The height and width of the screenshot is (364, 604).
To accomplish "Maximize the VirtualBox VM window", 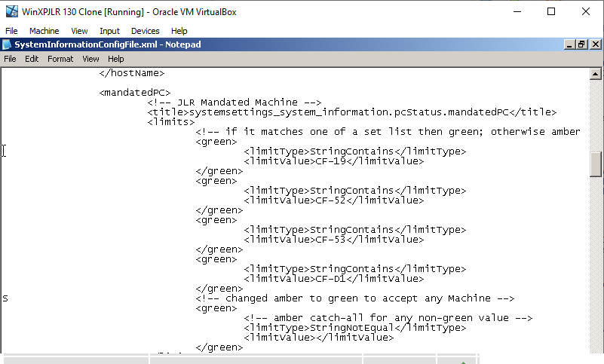I will click(551, 11).
